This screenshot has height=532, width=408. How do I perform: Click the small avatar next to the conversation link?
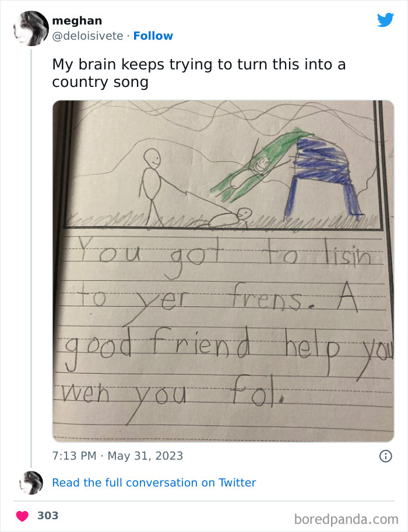[30, 482]
